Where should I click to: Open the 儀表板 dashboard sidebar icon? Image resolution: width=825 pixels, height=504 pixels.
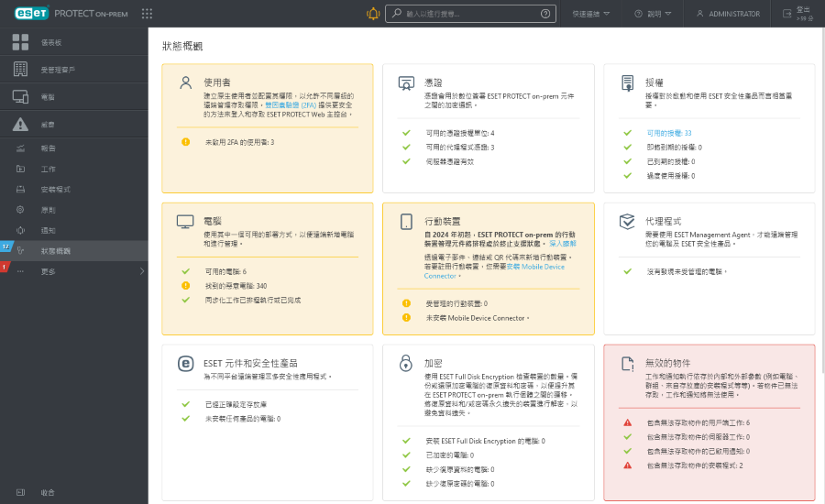click(x=20, y=42)
